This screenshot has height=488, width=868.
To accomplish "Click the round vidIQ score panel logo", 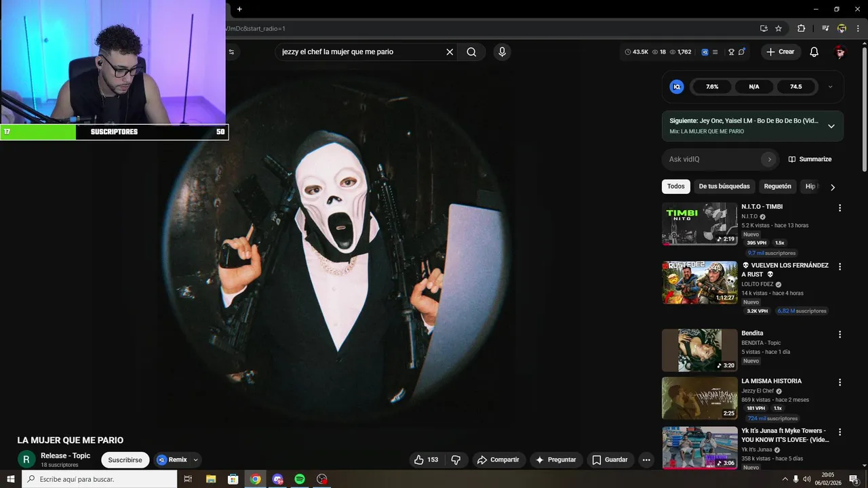I will tap(677, 87).
